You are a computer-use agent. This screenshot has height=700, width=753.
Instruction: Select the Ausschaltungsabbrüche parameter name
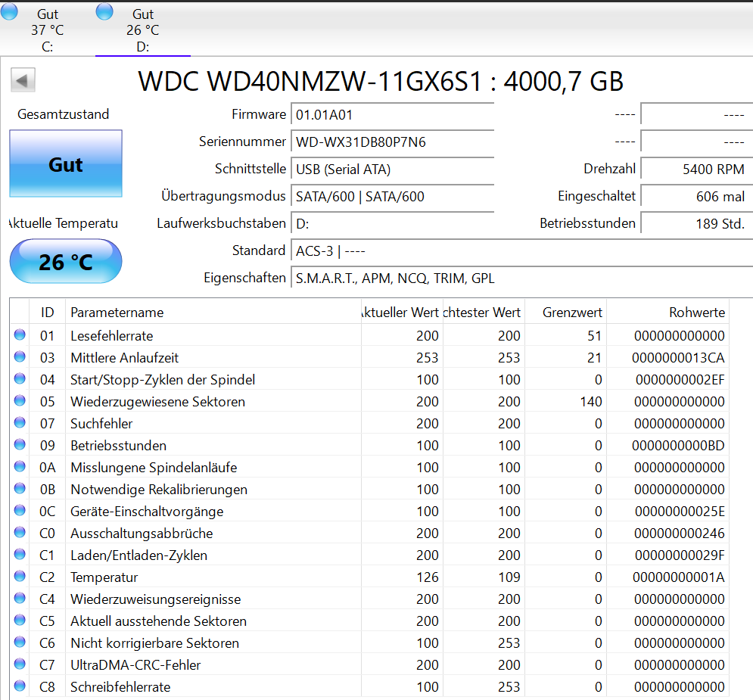click(142, 534)
